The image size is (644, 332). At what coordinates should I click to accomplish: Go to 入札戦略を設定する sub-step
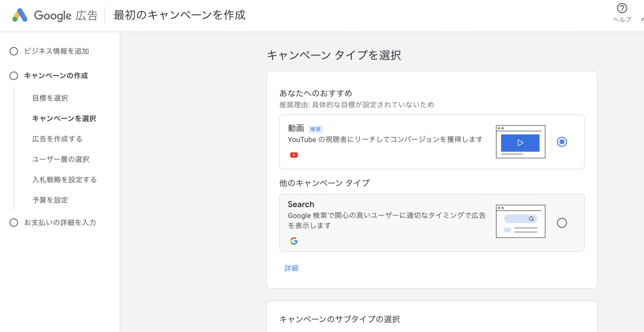pos(64,180)
